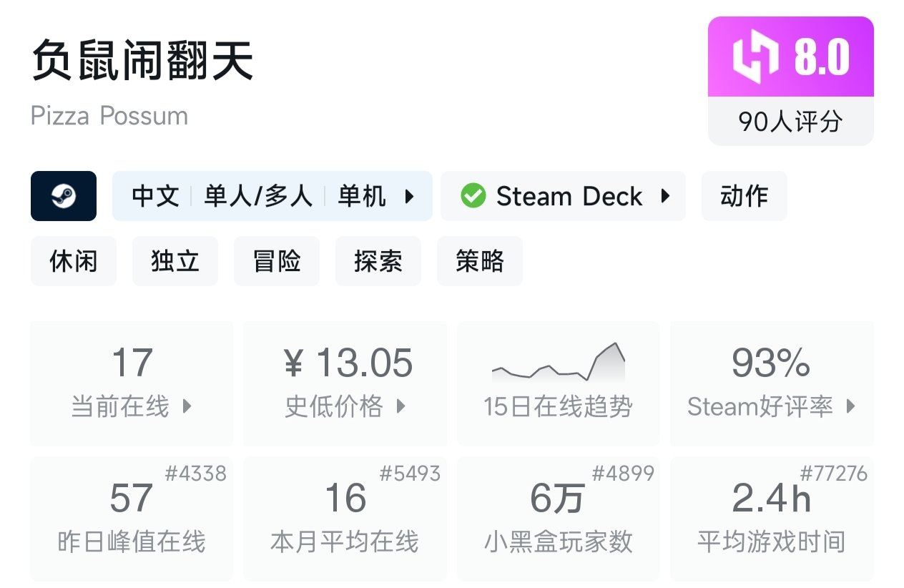Open the 90人评分 rating count
The height and width of the screenshot is (588, 904).
tap(790, 122)
